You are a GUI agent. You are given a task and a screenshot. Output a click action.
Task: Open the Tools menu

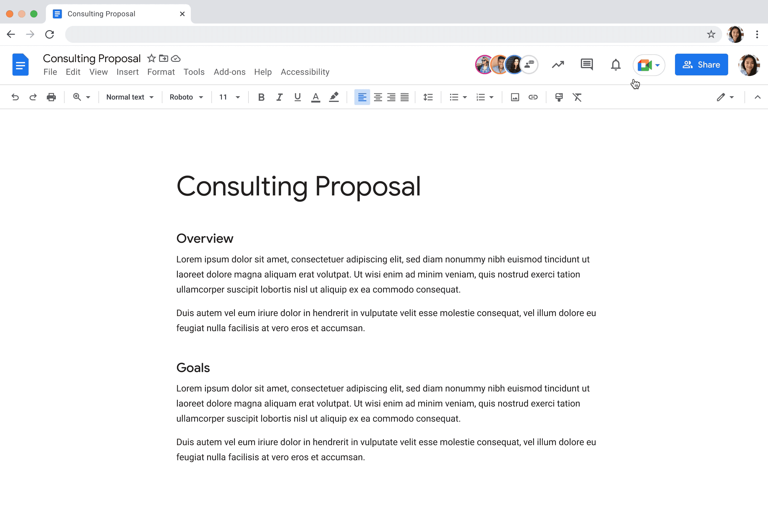(194, 72)
